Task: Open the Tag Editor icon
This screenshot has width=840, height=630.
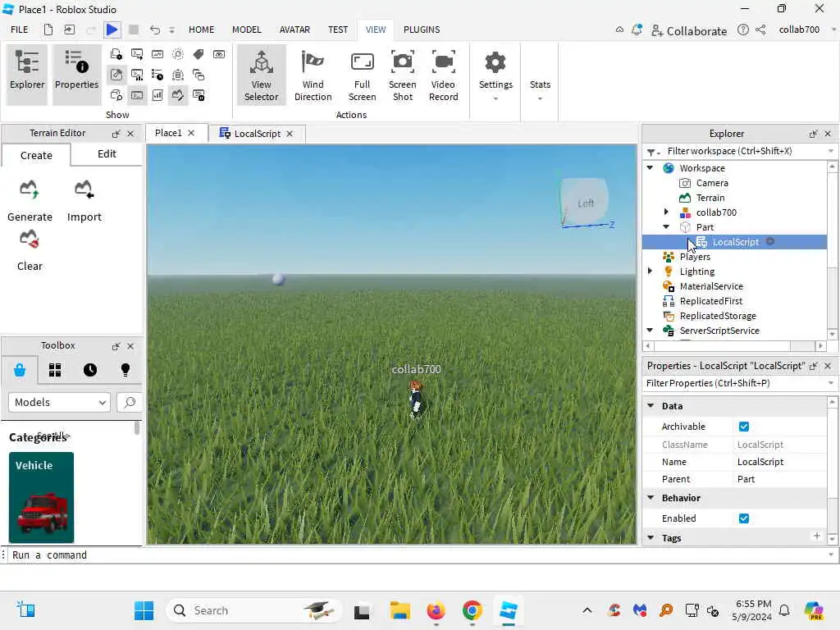Action: 199,54
